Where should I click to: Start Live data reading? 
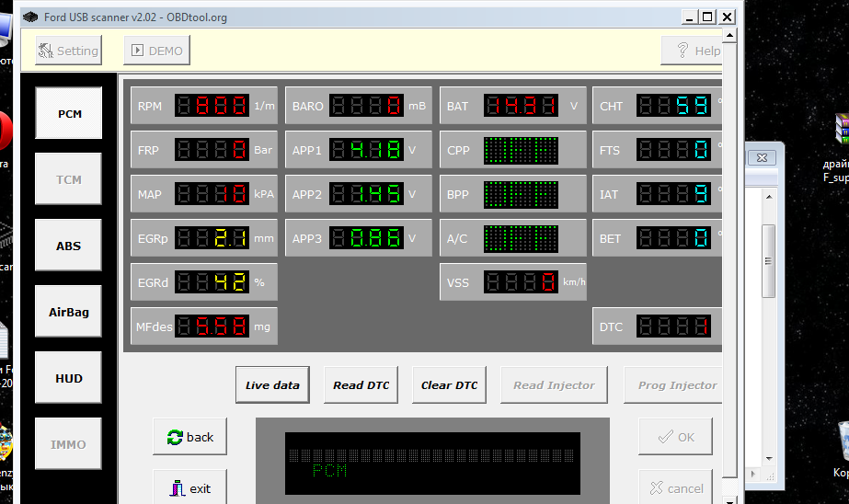click(x=272, y=385)
